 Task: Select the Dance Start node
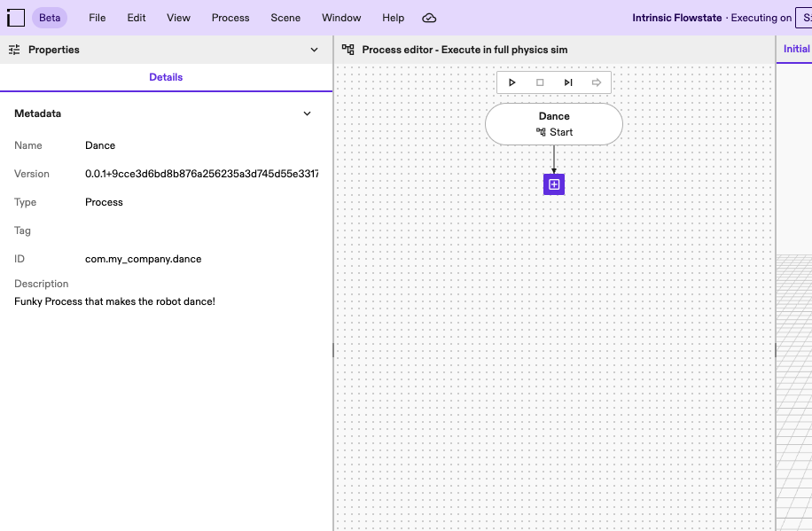click(x=554, y=124)
